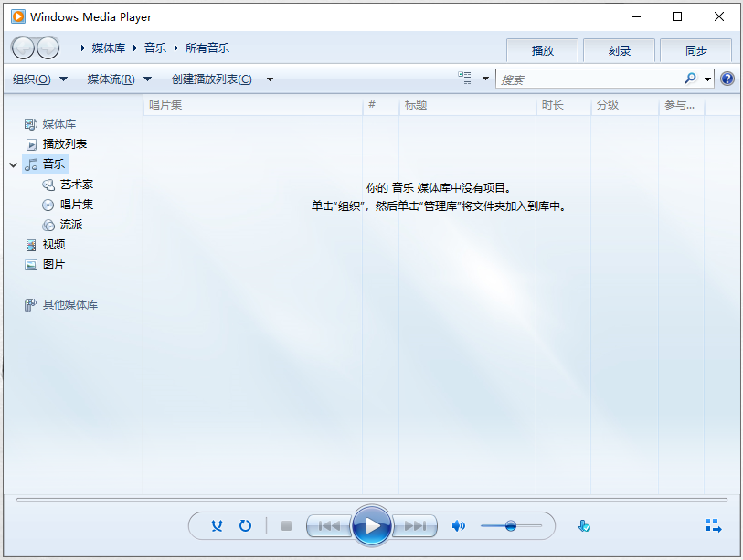Open the view options dropdown arrow
This screenshot has height=560, width=743.
(x=485, y=79)
